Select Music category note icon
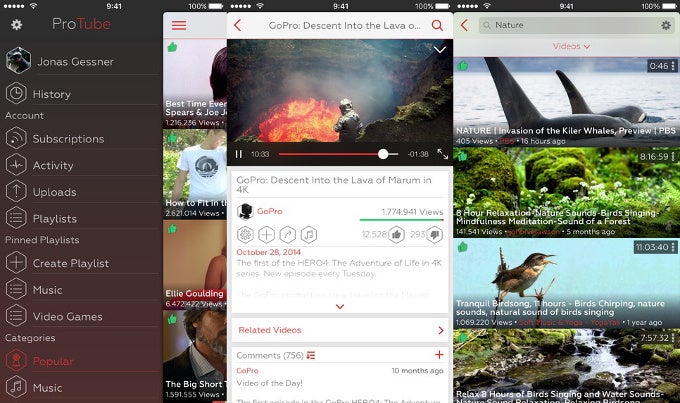 coord(16,387)
